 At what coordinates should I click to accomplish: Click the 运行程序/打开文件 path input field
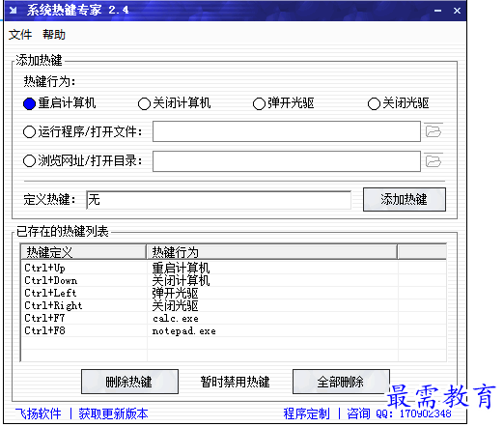pos(287,131)
